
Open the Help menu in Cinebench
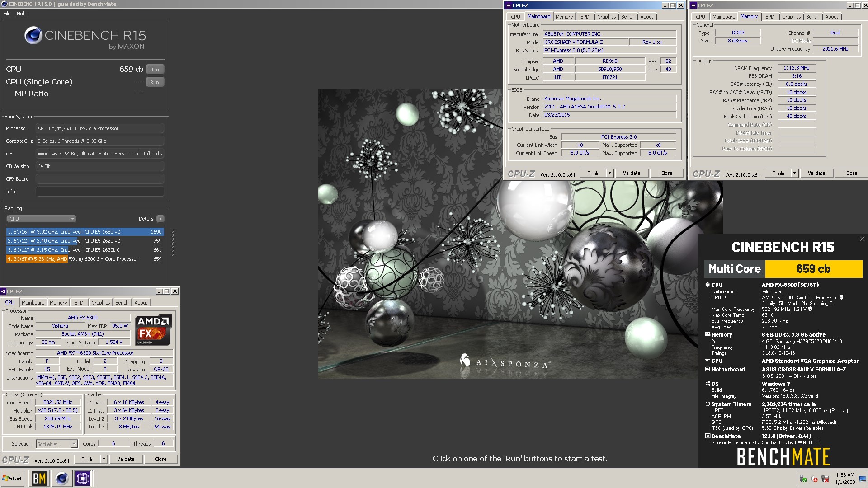22,14
